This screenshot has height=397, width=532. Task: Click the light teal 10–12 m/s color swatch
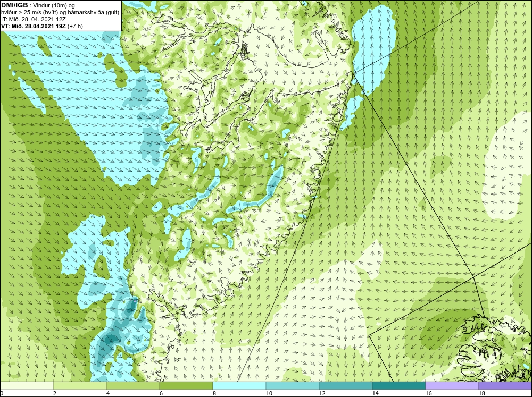pyautogui.click(x=293, y=385)
